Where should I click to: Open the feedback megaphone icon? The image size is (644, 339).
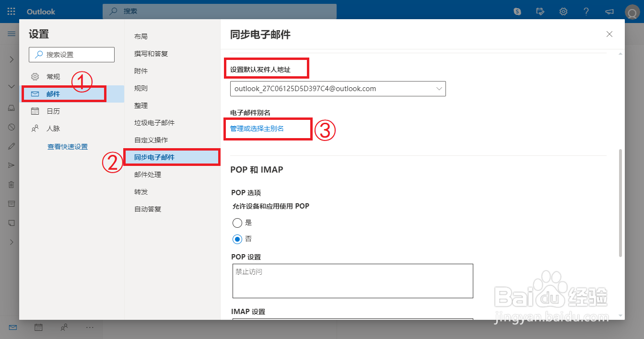click(x=609, y=11)
